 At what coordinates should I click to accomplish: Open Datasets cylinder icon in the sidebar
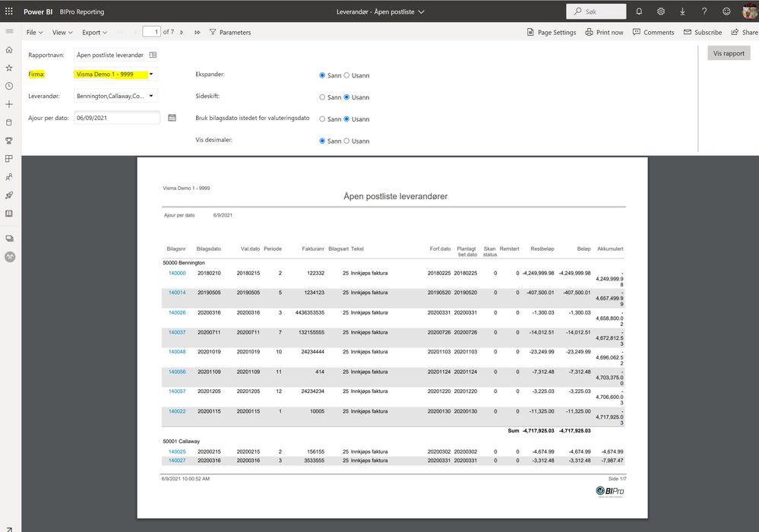[x=9, y=122]
